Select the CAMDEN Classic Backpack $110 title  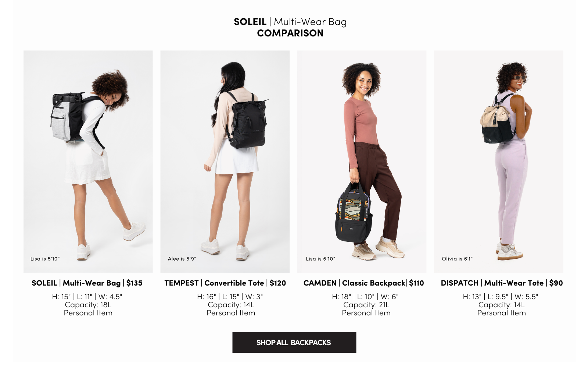[363, 283]
